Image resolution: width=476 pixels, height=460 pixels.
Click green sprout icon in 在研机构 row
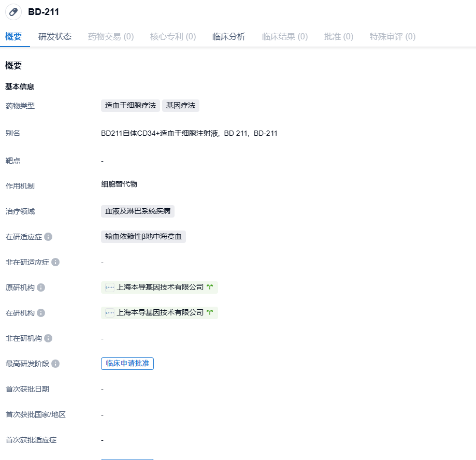[210, 313]
